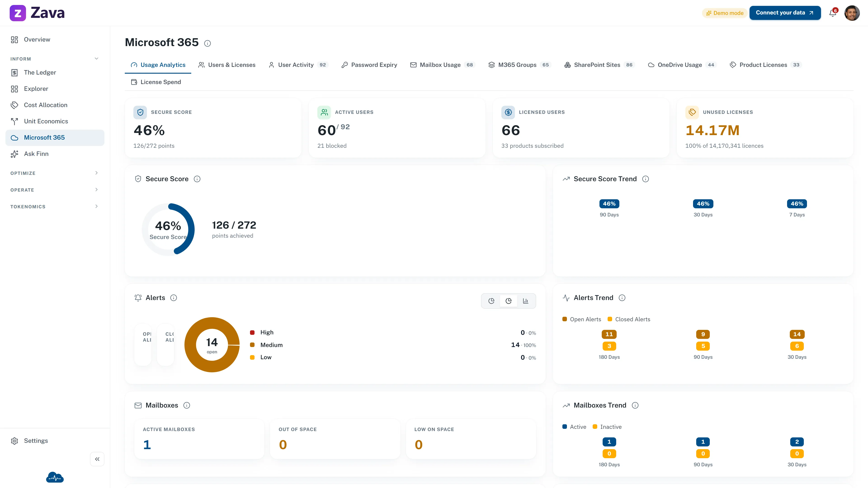Image resolution: width=868 pixels, height=488 pixels.
Task: Click the Demo mode badge
Action: 724,13
